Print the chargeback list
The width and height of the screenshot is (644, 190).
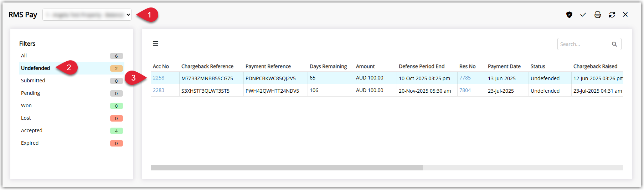point(598,15)
